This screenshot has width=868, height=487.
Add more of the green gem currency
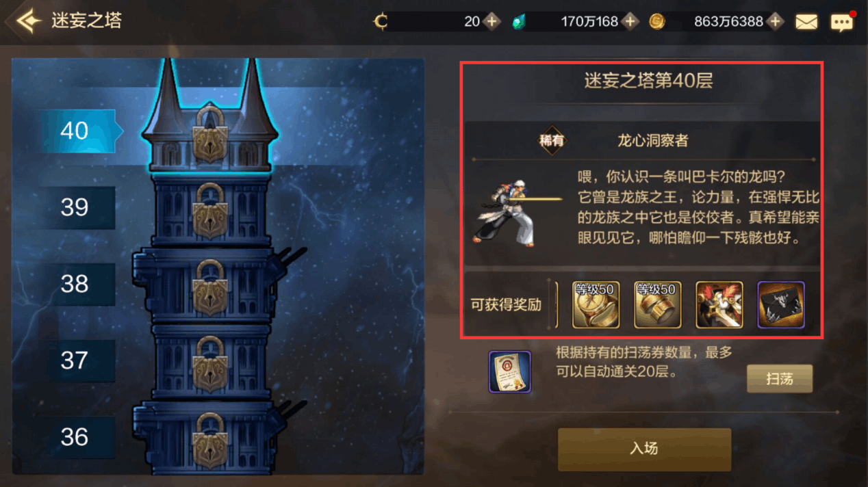point(630,22)
